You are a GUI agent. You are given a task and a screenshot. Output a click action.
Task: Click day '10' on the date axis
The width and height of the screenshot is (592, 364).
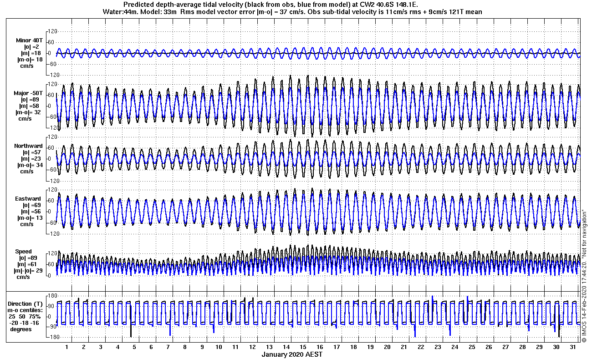click(x=219, y=347)
